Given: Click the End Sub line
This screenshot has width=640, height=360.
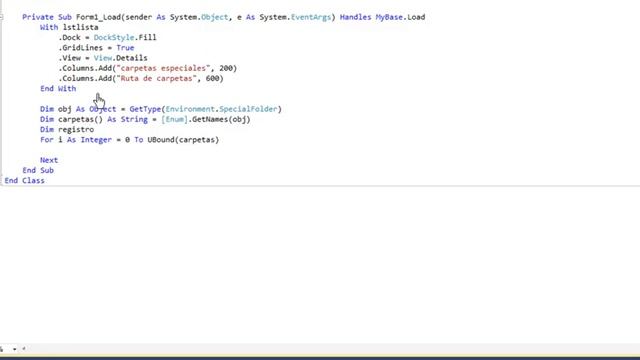Looking at the screenshot, I should tap(38, 170).
